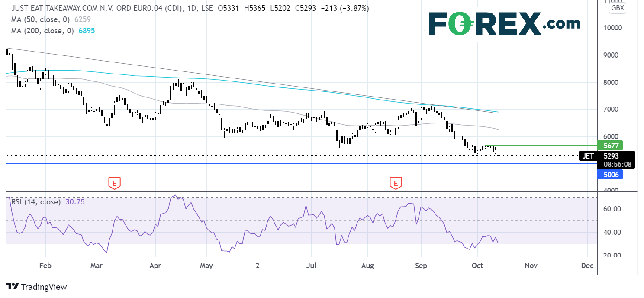Image resolution: width=644 pixels, height=298 pixels.
Task: Select the RSI 14 close legend
Action: pyautogui.click(x=36, y=202)
